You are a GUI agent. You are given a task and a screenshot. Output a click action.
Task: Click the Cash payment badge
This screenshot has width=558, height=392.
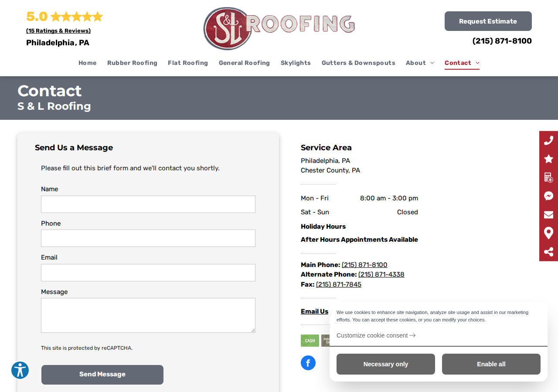(310, 341)
